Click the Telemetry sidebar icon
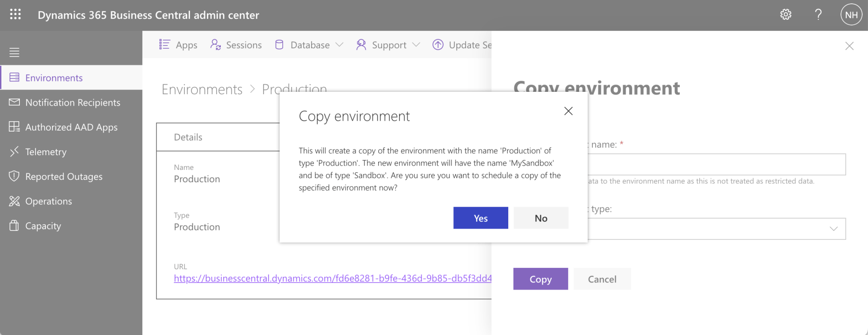Image resolution: width=868 pixels, height=335 pixels. pyautogui.click(x=14, y=151)
